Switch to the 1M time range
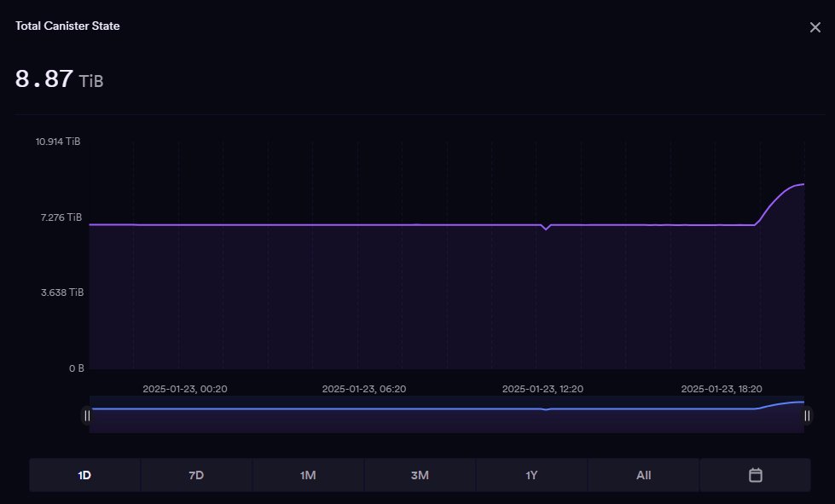The height and width of the screenshot is (504, 835). click(x=309, y=475)
